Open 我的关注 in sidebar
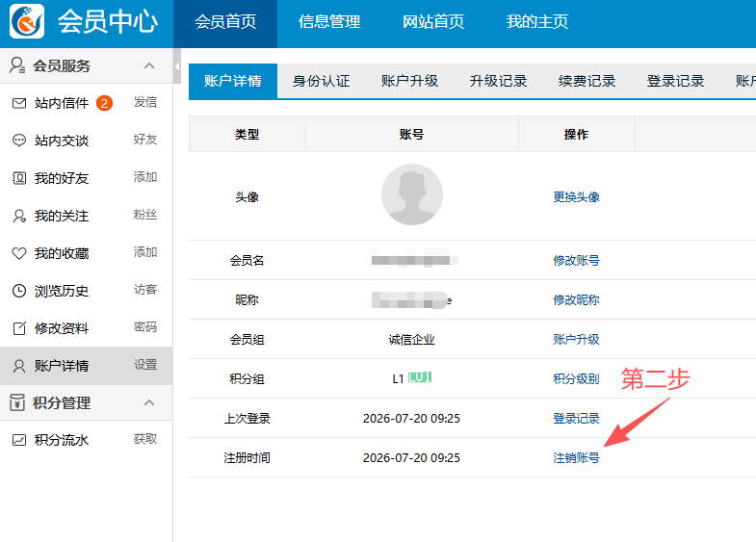 click(62, 216)
